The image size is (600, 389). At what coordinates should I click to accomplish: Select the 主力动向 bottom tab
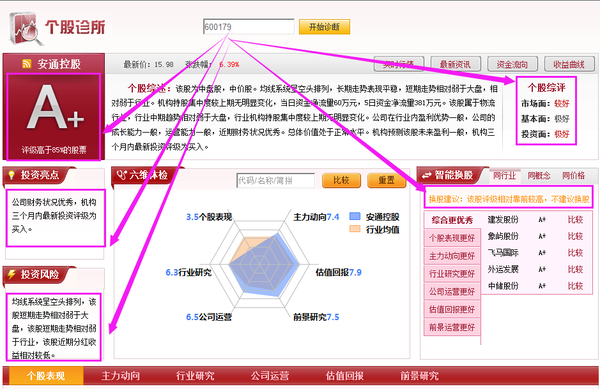tap(121, 376)
